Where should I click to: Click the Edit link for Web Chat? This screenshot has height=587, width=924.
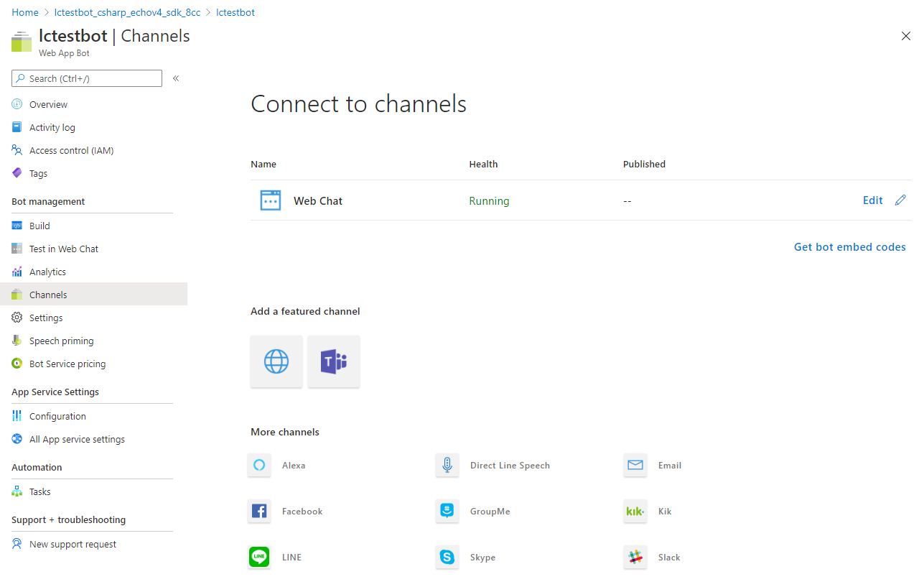click(x=872, y=200)
